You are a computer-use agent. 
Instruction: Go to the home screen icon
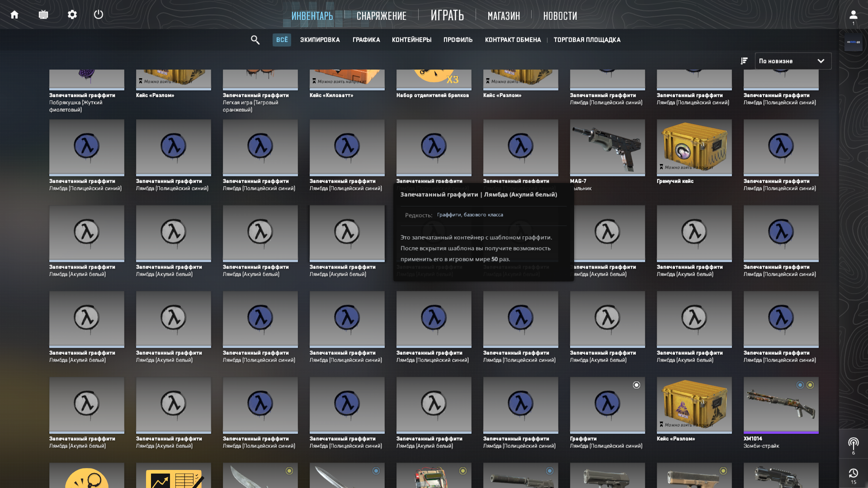pyautogui.click(x=14, y=14)
